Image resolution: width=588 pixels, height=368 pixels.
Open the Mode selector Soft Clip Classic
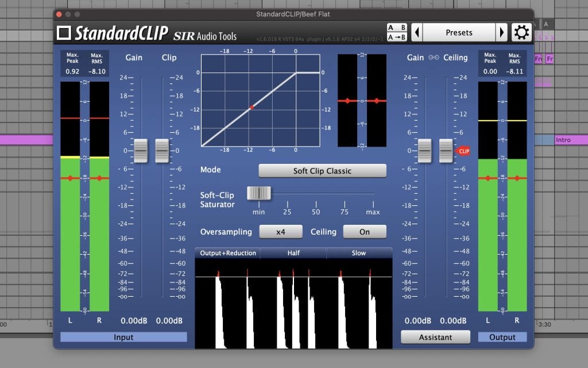[322, 171]
